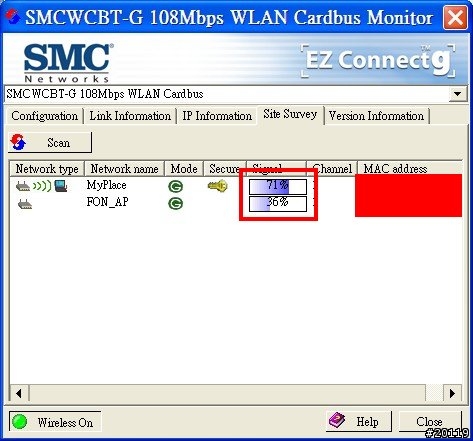Image resolution: width=473 pixels, height=441 pixels.
Task: Sort by Network name column header
Action: pos(124,169)
